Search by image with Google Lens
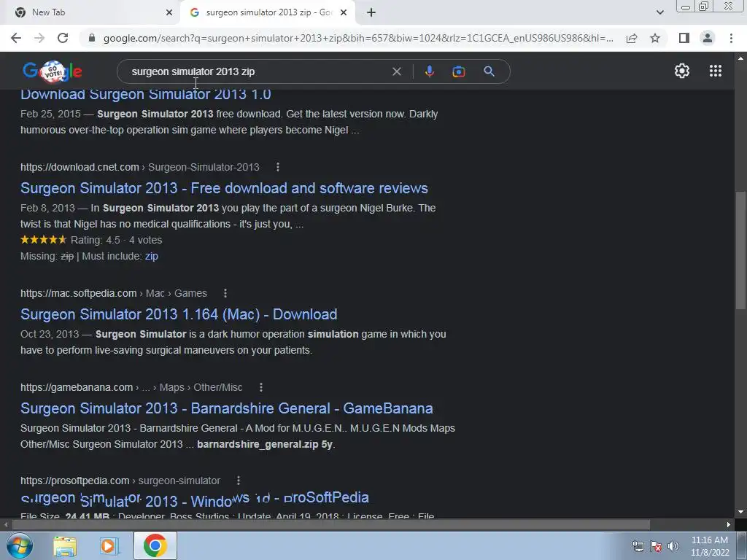 [x=458, y=71]
